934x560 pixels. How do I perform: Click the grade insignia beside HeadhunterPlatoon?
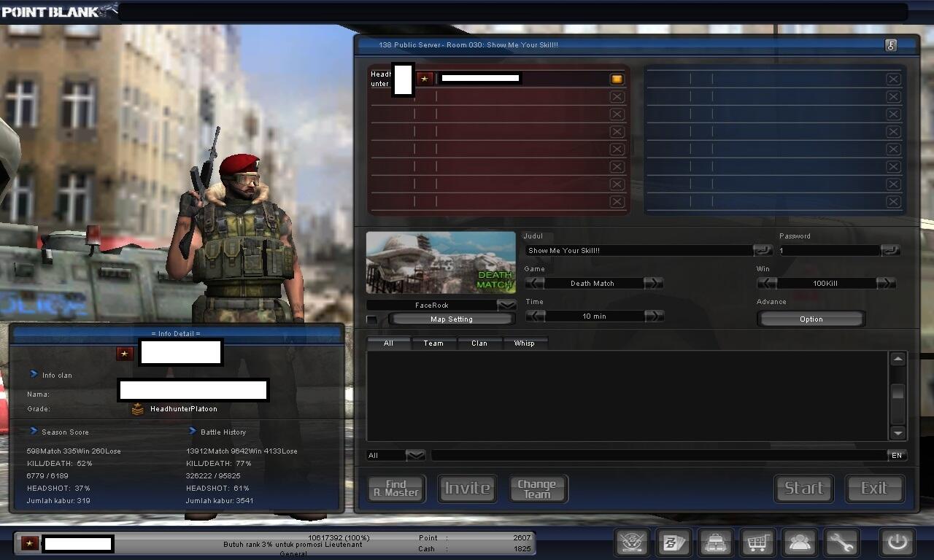tap(137, 409)
